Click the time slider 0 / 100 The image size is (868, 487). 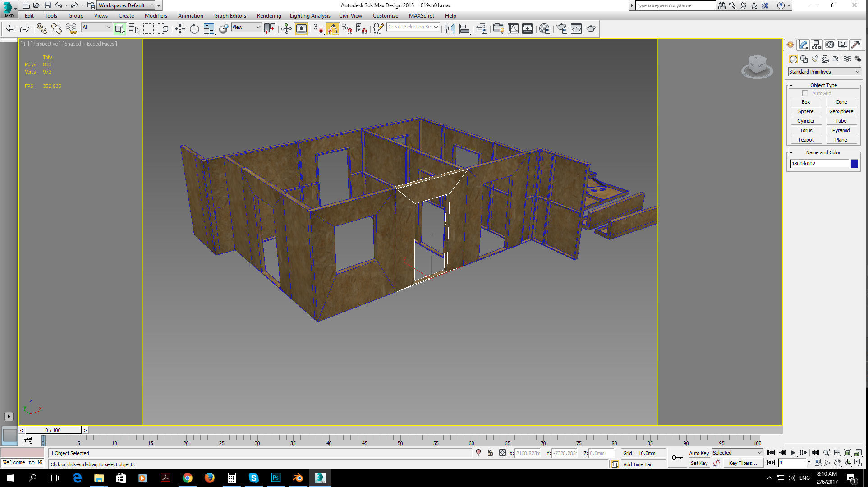[53, 430]
